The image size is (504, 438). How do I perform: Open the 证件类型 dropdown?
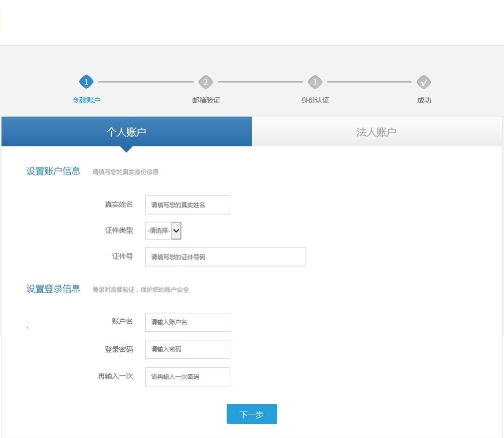[x=163, y=231]
